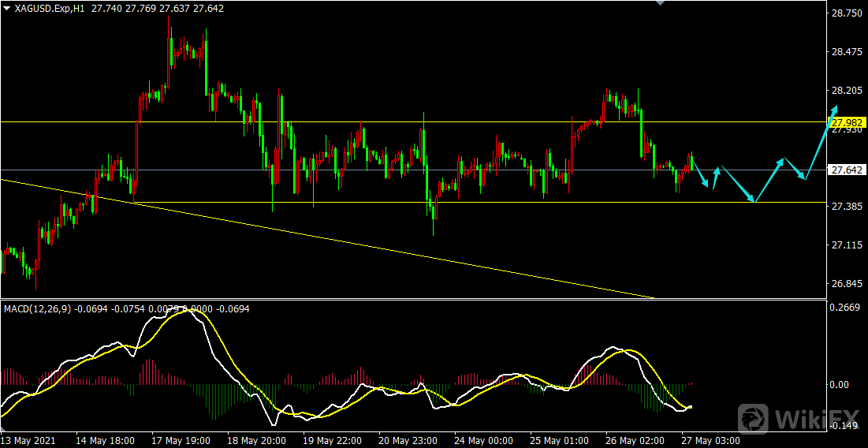Click the WikiFX logo emblem watermark

pyautogui.click(x=754, y=418)
